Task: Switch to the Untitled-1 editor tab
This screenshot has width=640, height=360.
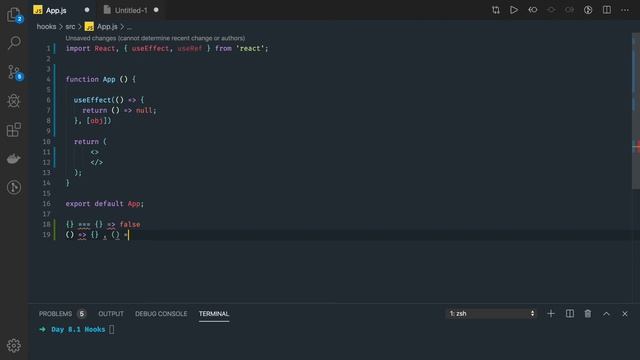Action: pyautogui.click(x=131, y=10)
